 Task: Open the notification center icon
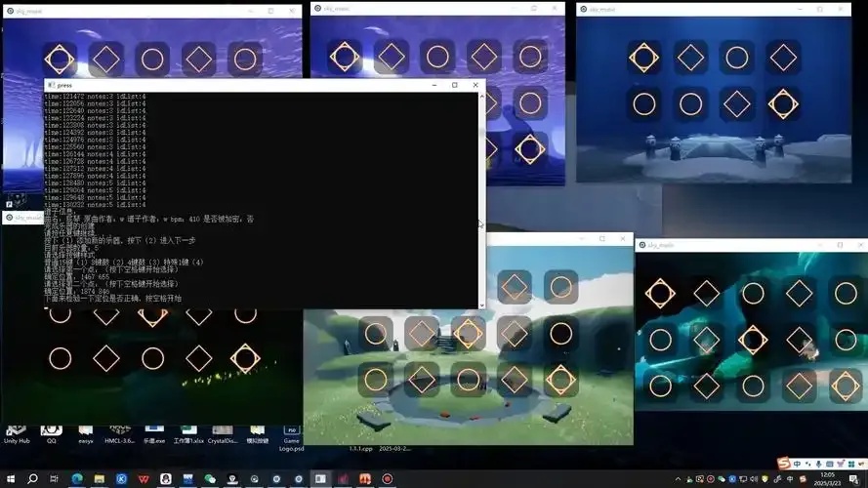854,479
